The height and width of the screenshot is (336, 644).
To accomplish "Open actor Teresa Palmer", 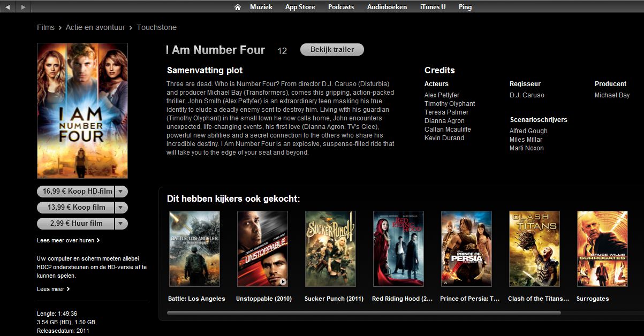I will point(446,112).
